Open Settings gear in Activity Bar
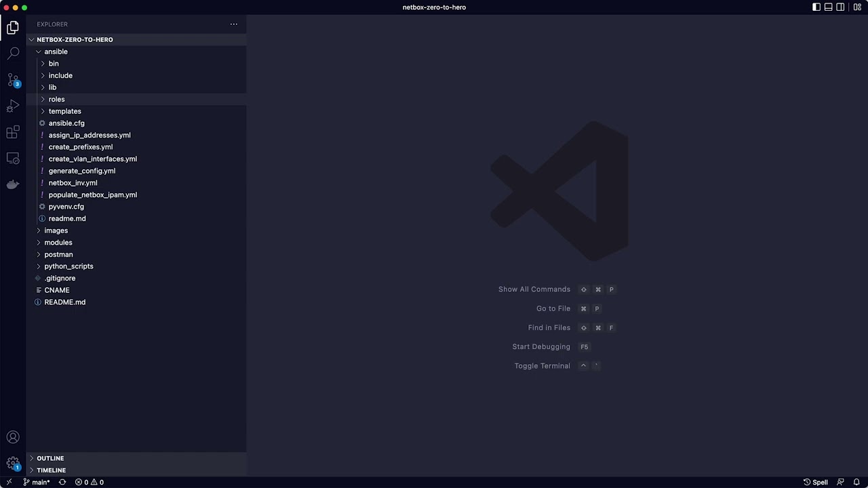Viewport: 868px width, 488px height. pyautogui.click(x=13, y=464)
